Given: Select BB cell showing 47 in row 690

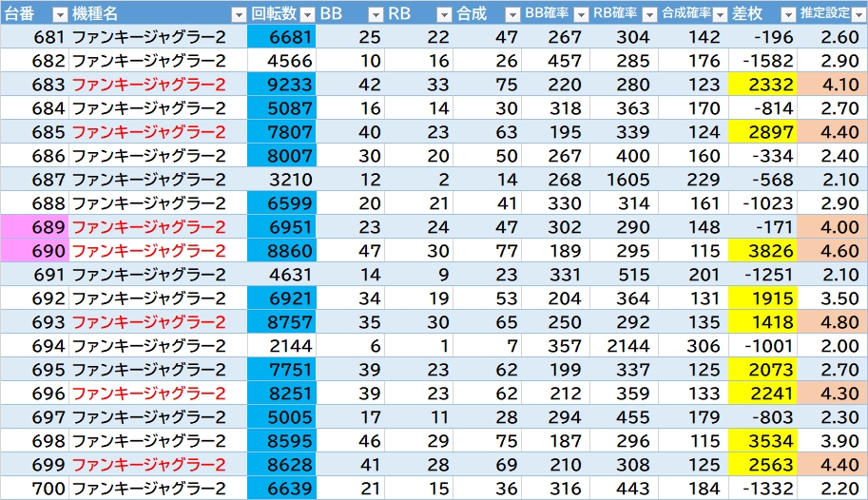Looking at the screenshot, I should (351, 251).
